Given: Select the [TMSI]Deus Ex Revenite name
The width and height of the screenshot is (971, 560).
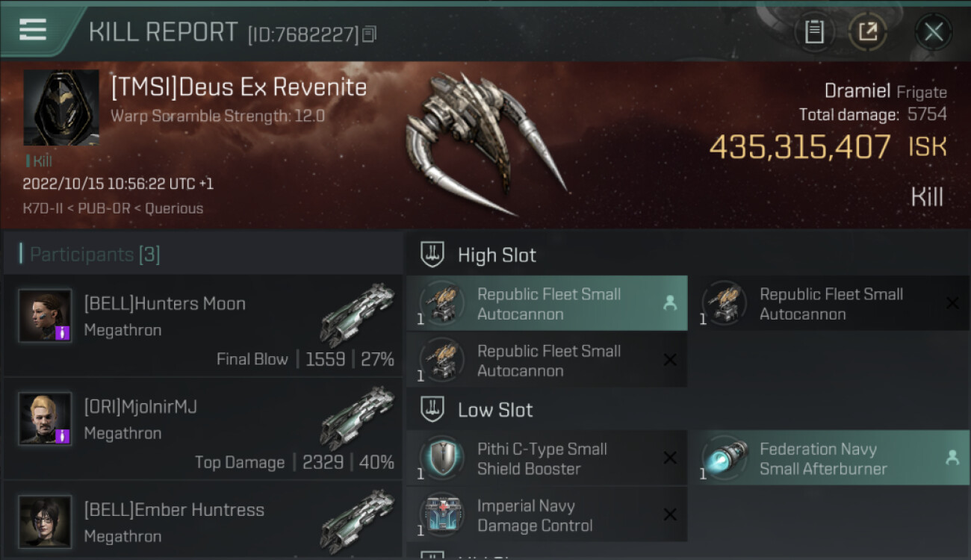Looking at the screenshot, I should tap(239, 87).
